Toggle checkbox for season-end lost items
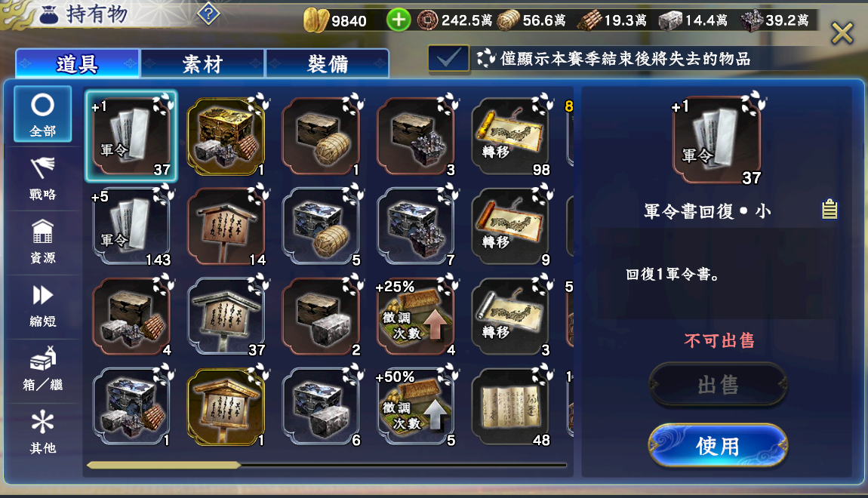This screenshot has height=498, width=868. 448,58
